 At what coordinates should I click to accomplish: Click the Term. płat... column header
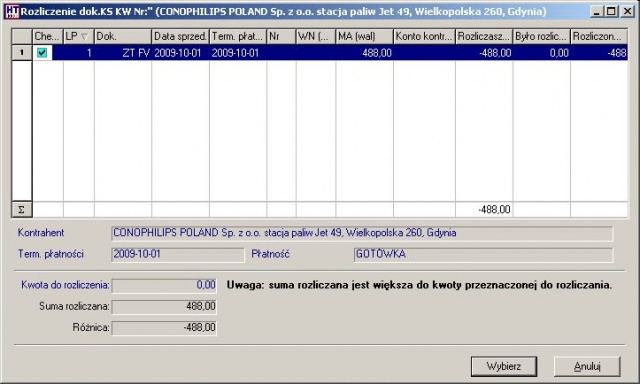click(238, 37)
